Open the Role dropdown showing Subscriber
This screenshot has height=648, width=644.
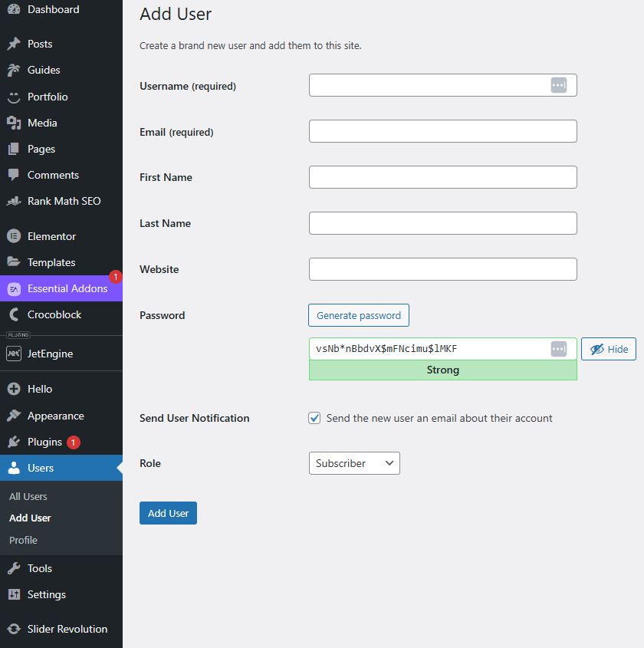(354, 463)
